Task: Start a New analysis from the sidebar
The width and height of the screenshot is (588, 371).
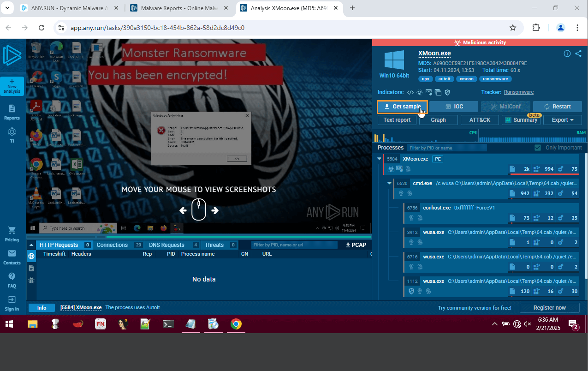Action: click(x=12, y=86)
